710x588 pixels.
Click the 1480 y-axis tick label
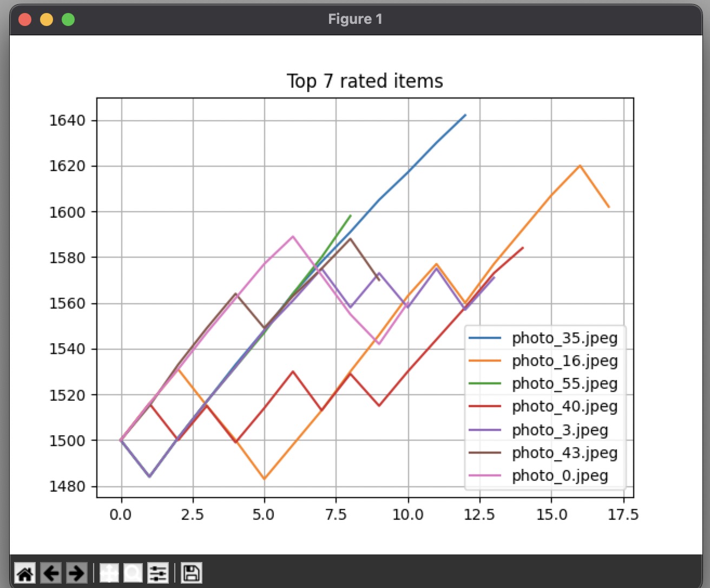(x=68, y=486)
